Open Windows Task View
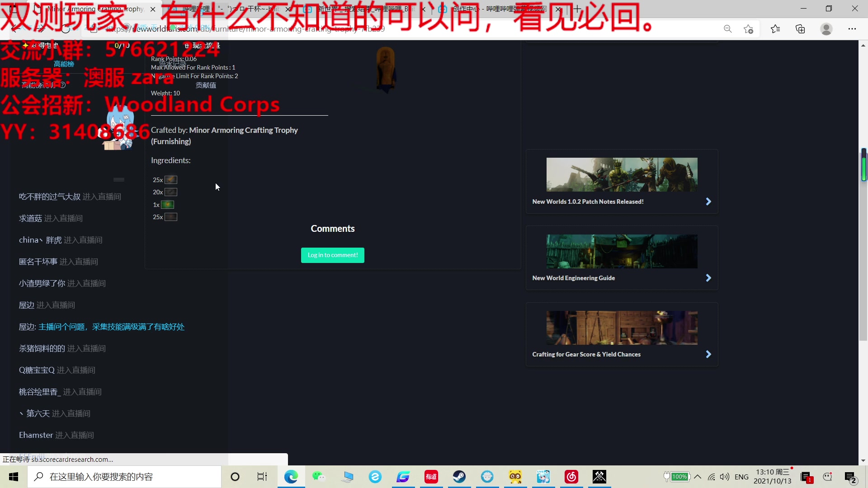 coord(262,477)
